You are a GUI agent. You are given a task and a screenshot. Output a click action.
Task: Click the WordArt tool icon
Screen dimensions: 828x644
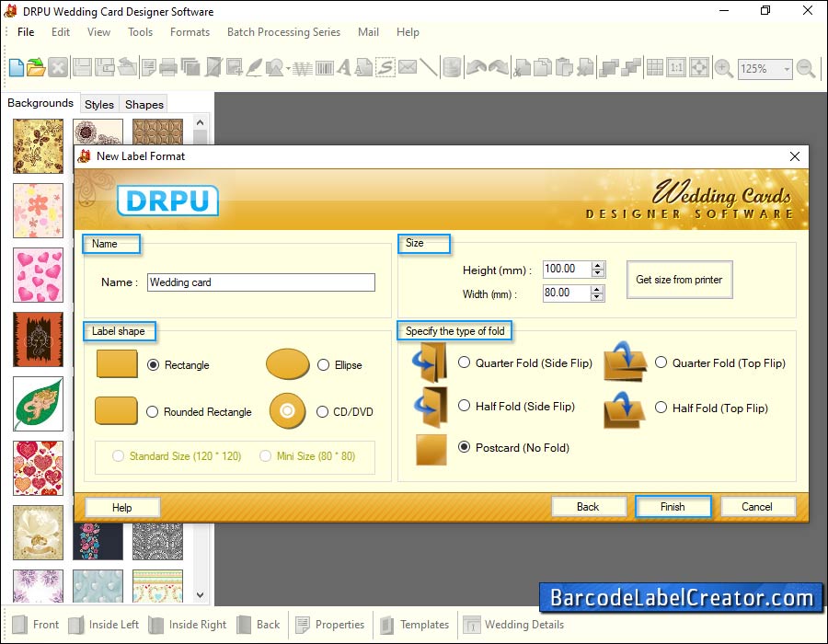(303, 68)
